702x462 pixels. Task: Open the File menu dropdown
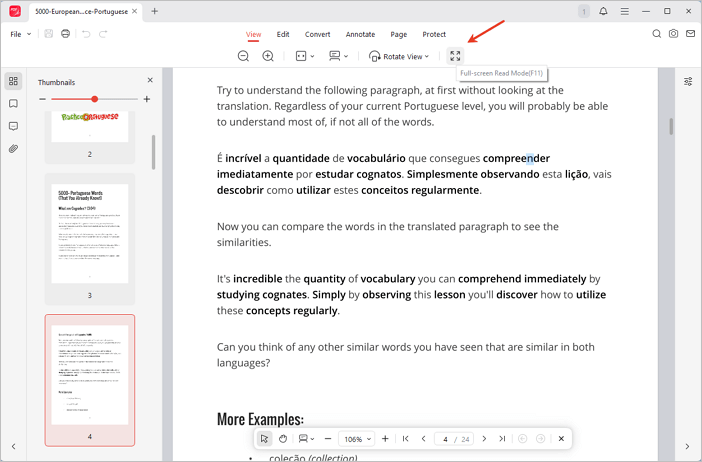pyautogui.click(x=19, y=34)
